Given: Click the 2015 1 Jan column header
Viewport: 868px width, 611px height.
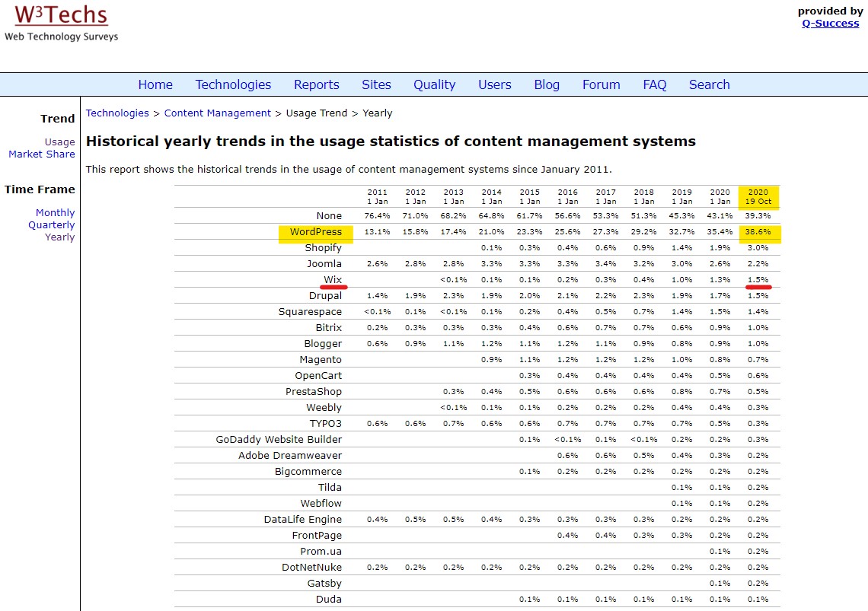Looking at the screenshot, I should point(529,197).
